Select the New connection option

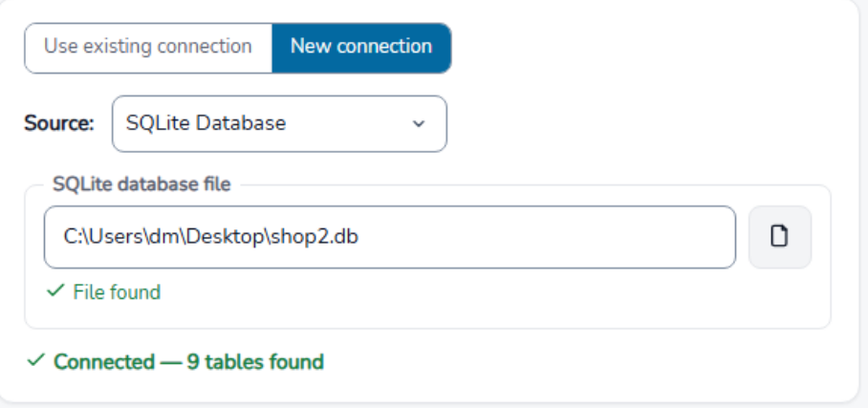tap(361, 48)
